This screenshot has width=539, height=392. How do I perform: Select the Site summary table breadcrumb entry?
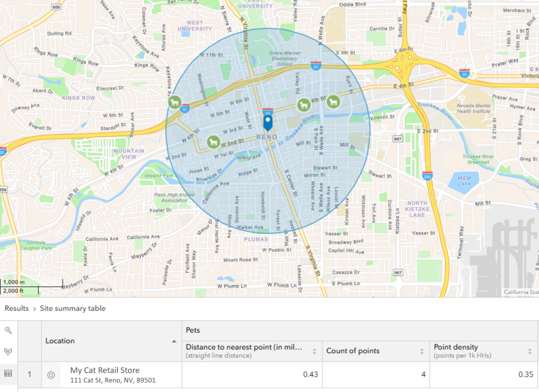tap(72, 308)
